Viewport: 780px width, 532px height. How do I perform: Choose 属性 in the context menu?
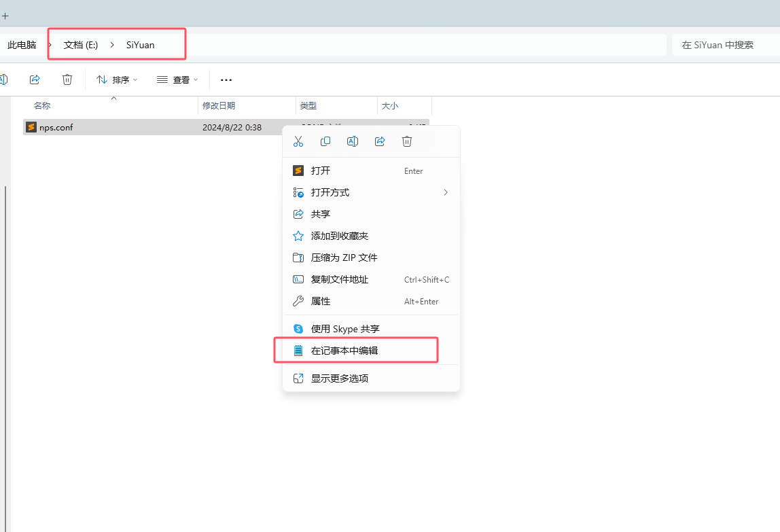click(x=321, y=301)
